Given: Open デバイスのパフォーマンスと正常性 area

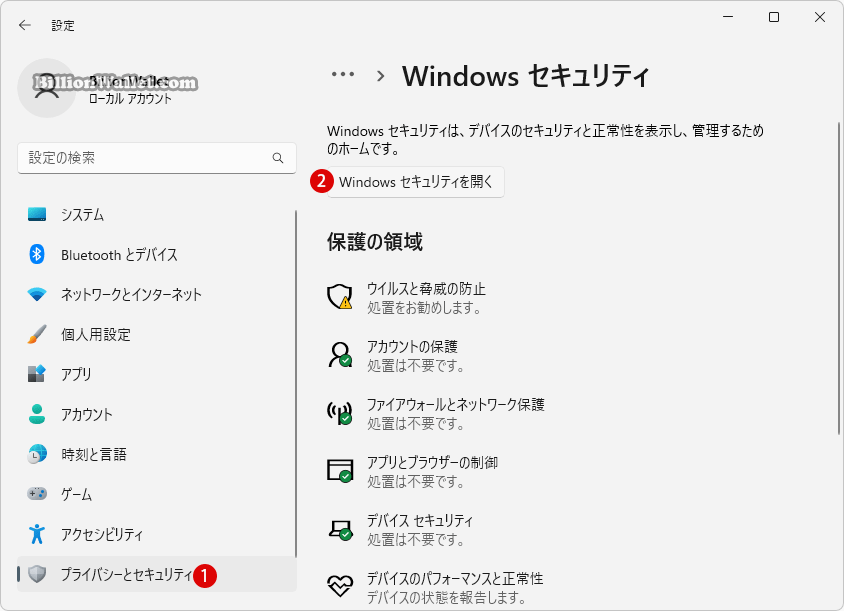Looking at the screenshot, I should click(x=435, y=587).
